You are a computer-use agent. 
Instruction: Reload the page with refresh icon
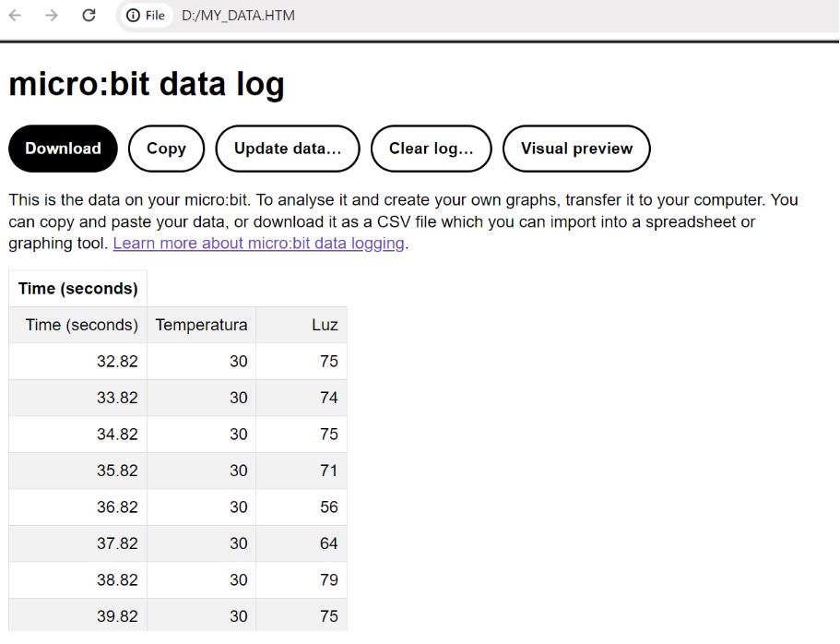89,16
